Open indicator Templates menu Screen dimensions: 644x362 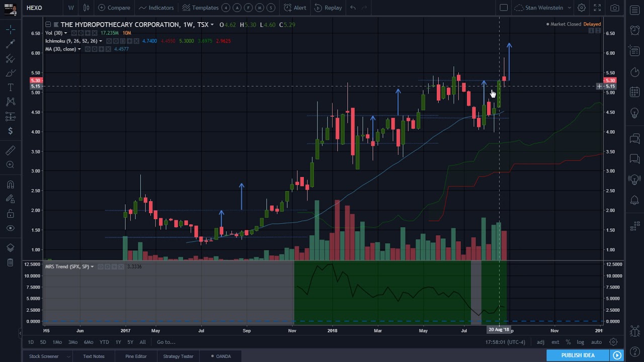tap(201, 8)
